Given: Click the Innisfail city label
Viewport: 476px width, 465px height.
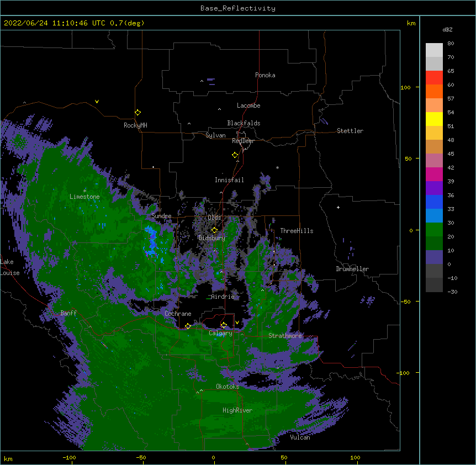Looking at the screenshot, I should click(229, 180).
